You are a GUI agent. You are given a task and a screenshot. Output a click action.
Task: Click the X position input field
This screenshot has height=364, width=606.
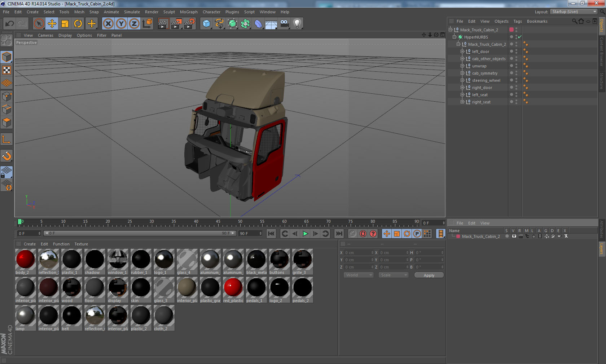(x=359, y=253)
